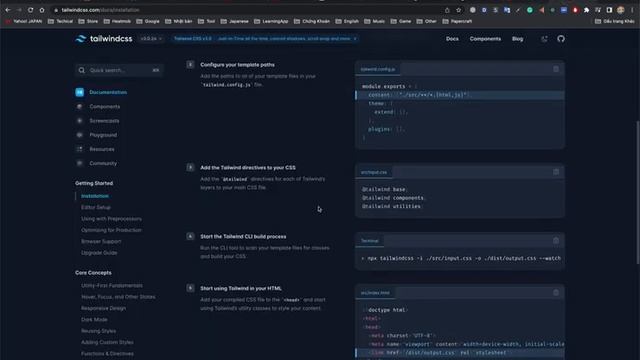Screen dimensions: 640x360
Task: Click the highlighted 'content' config line
Action: (460, 95)
